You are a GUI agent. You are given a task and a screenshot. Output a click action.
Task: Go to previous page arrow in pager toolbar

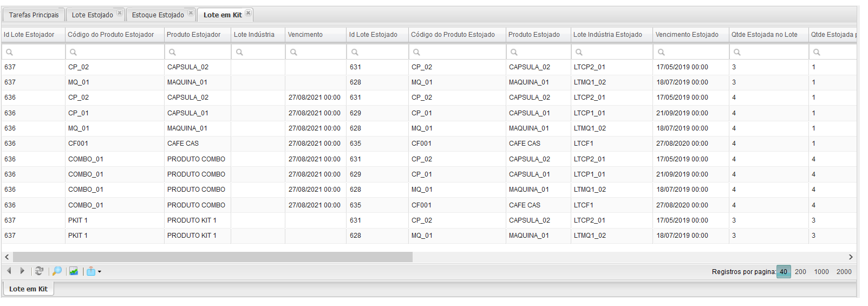9,271
